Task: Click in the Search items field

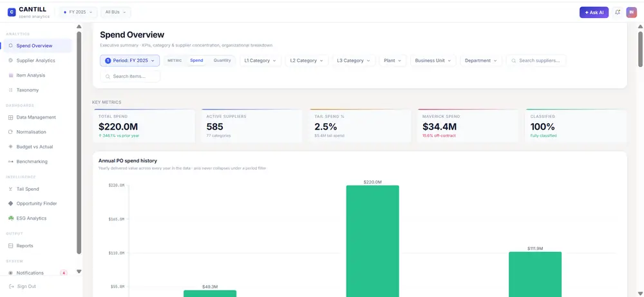Action: pos(130,77)
